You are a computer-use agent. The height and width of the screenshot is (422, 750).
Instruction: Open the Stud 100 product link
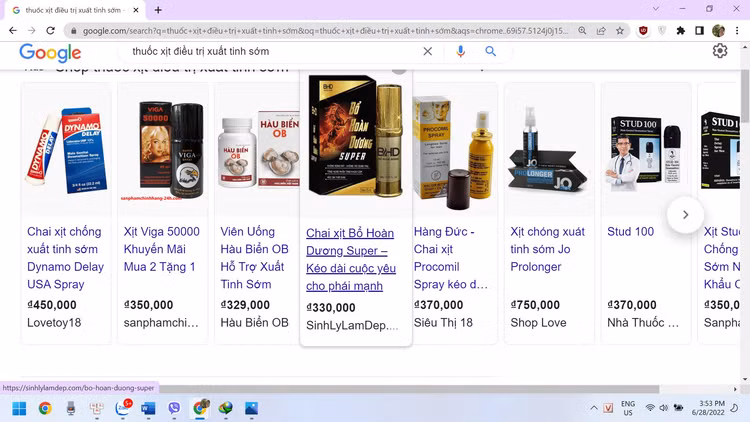point(630,232)
